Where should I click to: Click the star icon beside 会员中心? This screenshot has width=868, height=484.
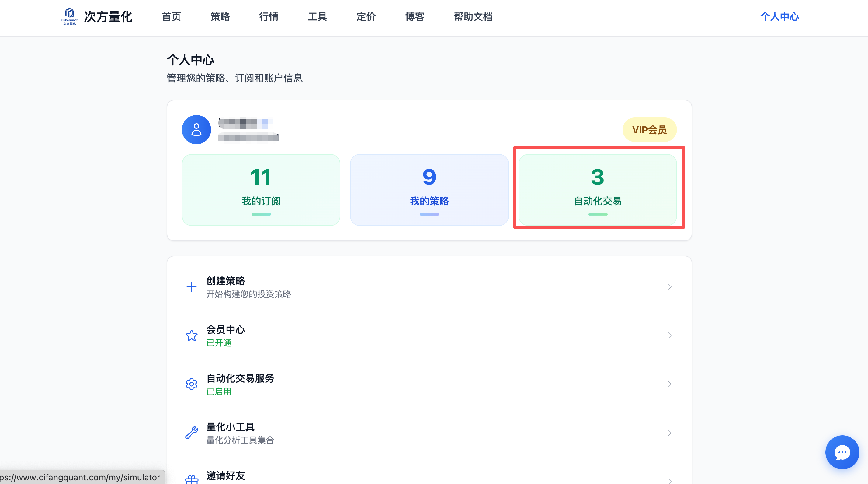[x=191, y=335]
